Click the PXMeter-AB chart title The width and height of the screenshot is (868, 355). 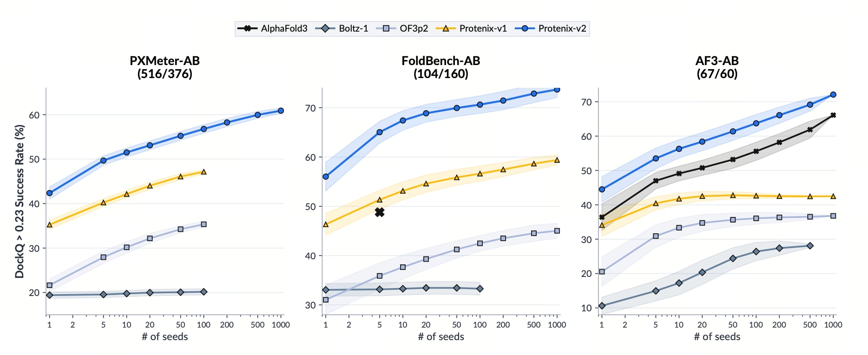point(164,67)
